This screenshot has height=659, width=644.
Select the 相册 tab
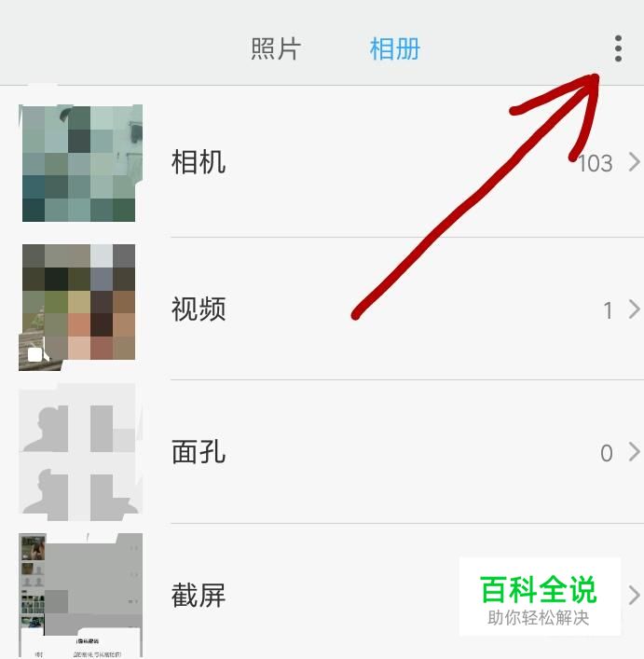tap(394, 48)
